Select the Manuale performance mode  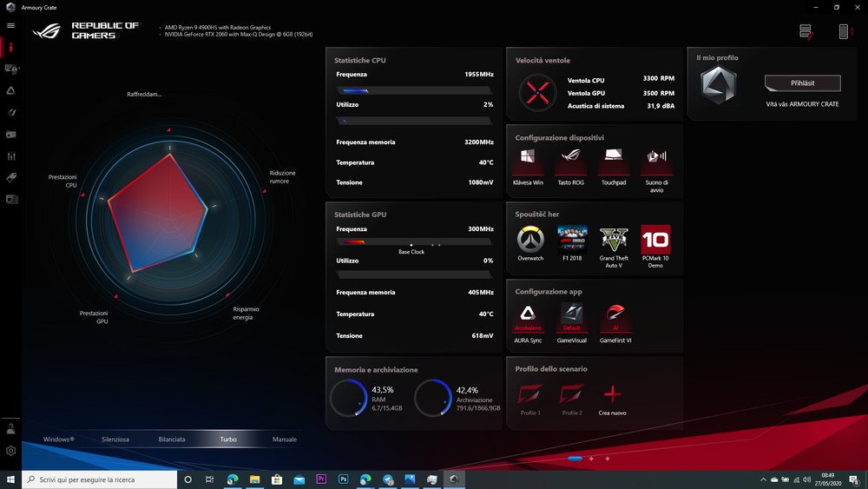[x=285, y=439]
